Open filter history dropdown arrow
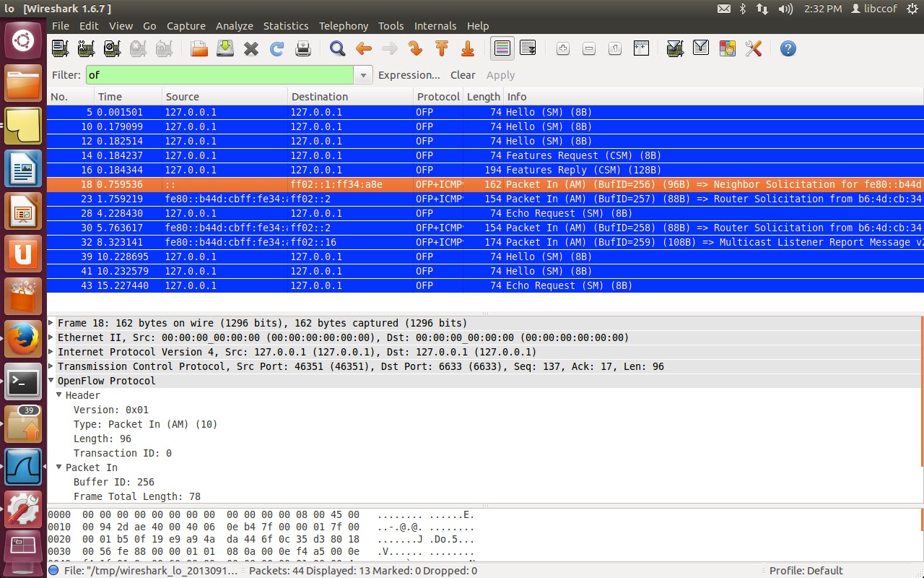Image resolution: width=924 pixels, height=578 pixels. point(363,75)
